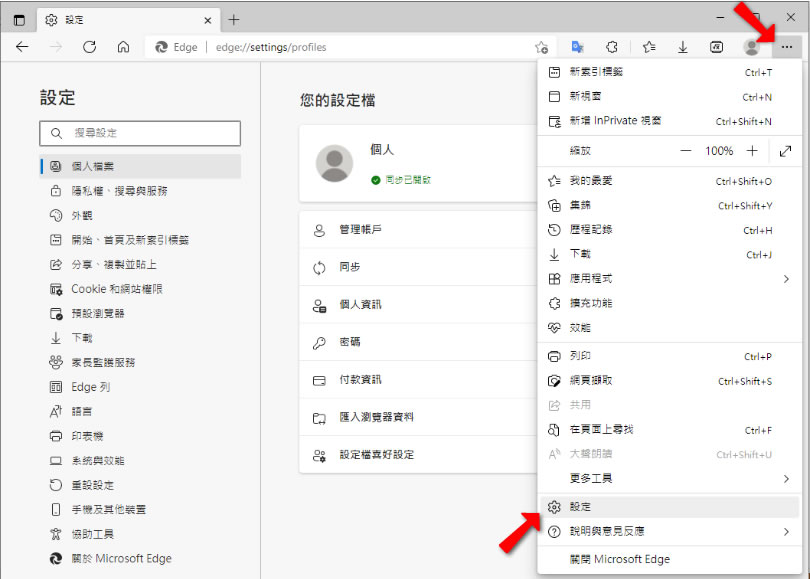Open 預設瀏覽器 in sidebar
This screenshot has width=810, height=579.
click(140, 314)
